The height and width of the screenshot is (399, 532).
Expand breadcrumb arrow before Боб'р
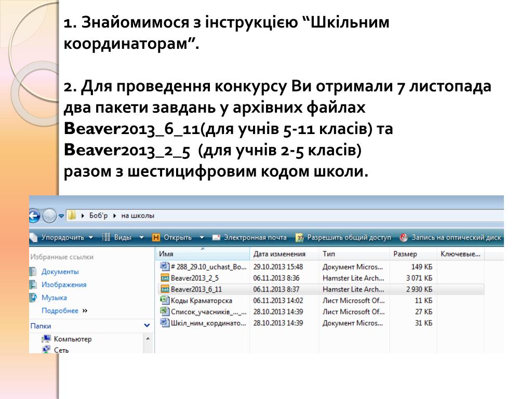[x=83, y=216]
